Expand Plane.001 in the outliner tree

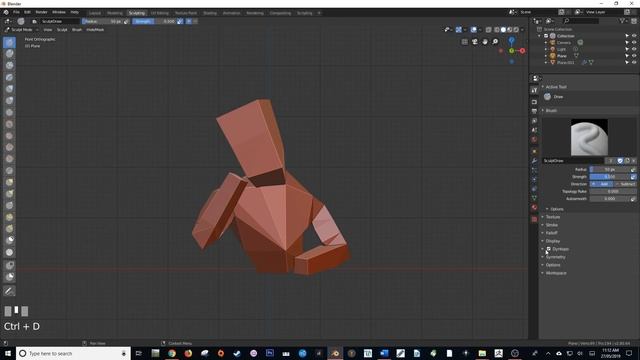pos(546,62)
